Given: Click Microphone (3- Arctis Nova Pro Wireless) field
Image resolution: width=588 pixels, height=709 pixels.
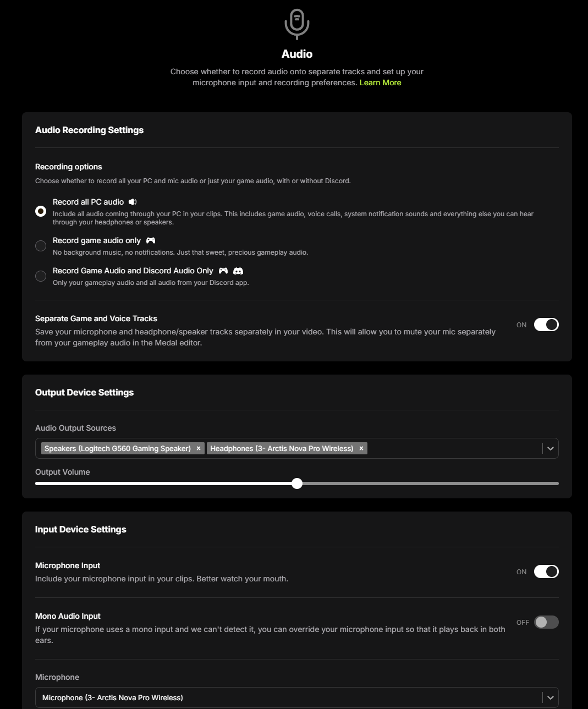Looking at the screenshot, I should click(297, 697).
